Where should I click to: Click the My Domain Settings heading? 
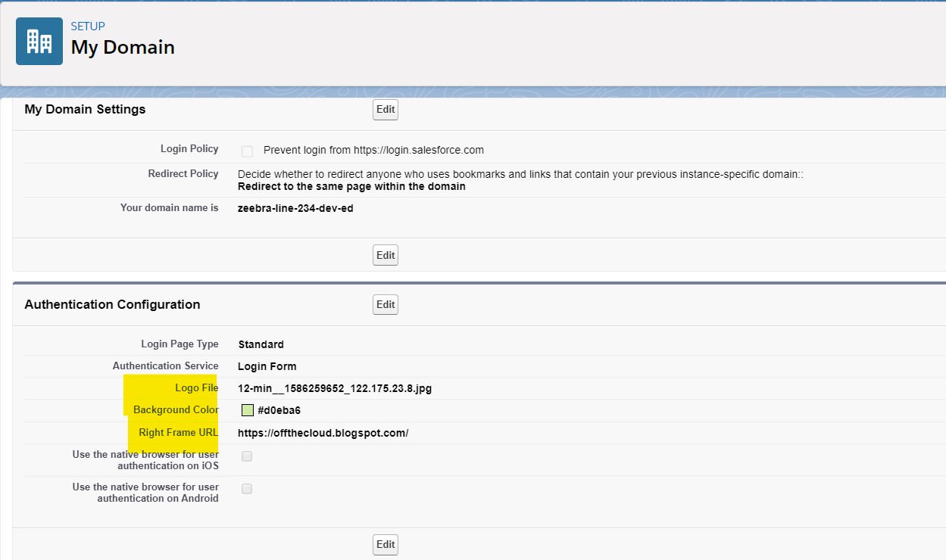[85, 109]
